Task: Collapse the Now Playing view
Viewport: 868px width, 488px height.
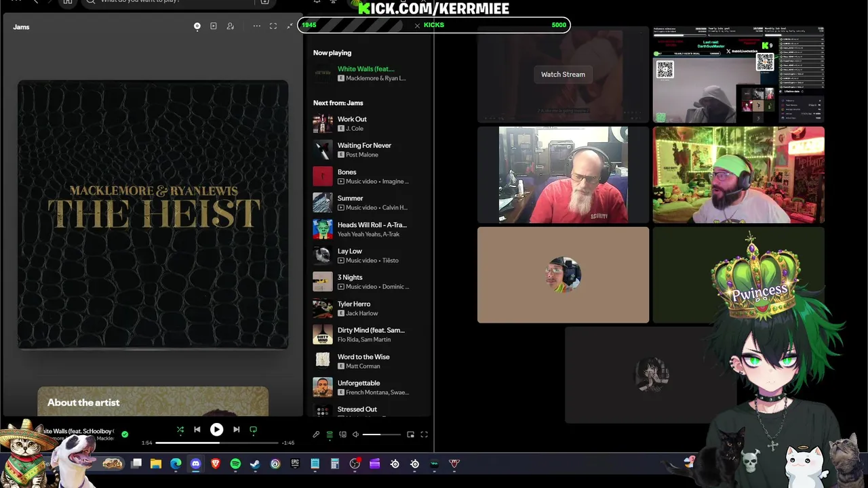Action: (x=290, y=26)
